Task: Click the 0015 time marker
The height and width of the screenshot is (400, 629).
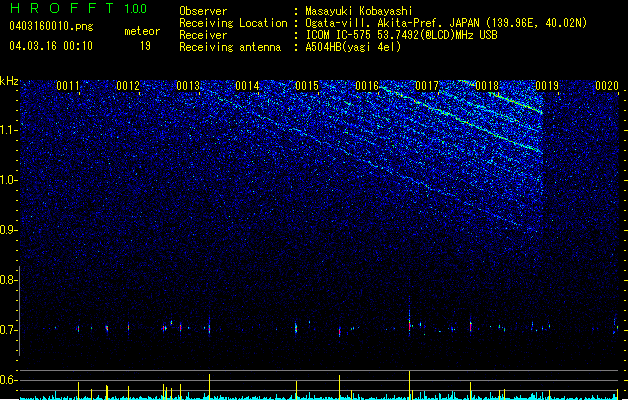Action: pyautogui.click(x=307, y=86)
